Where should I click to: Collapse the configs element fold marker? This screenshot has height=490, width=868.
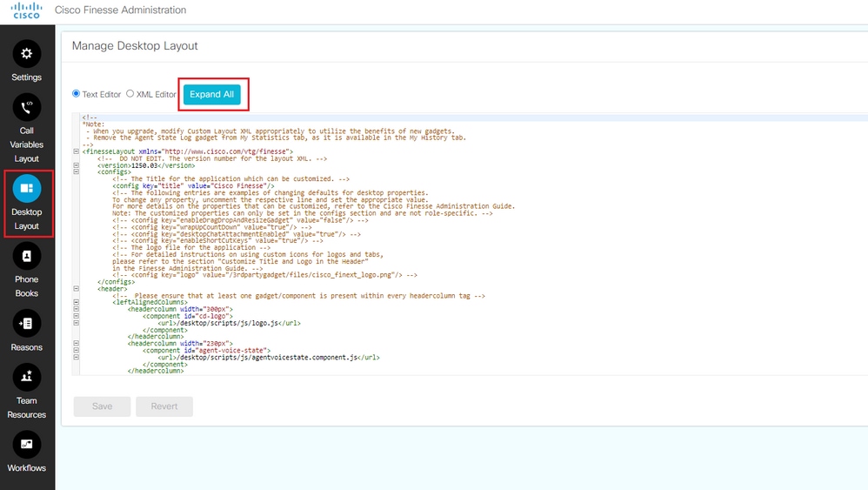click(77, 171)
